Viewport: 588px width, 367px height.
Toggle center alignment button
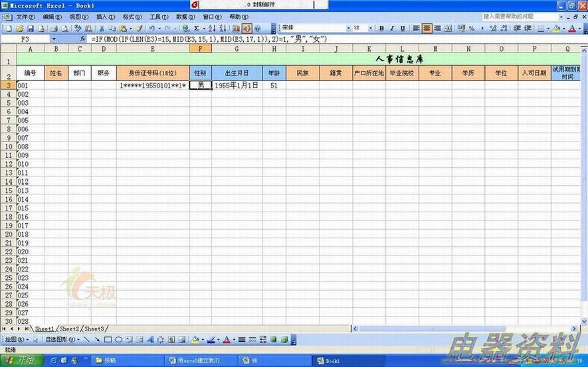pos(427,29)
